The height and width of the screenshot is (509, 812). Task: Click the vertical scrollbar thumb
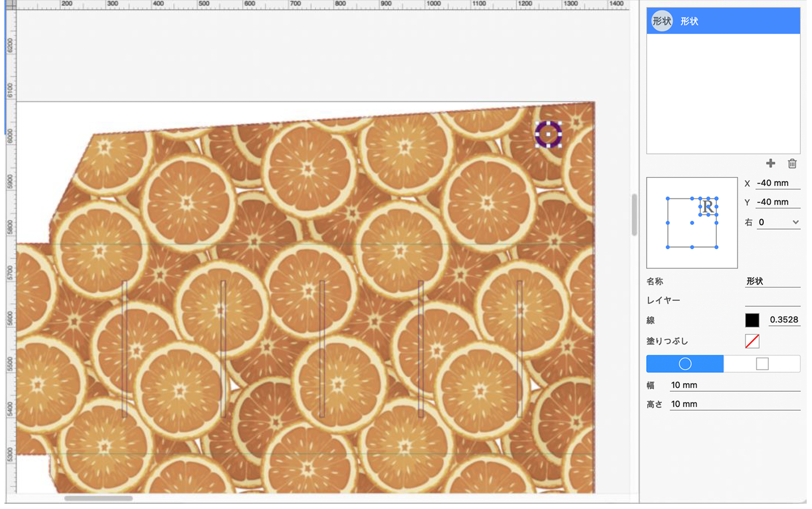click(634, 215)
